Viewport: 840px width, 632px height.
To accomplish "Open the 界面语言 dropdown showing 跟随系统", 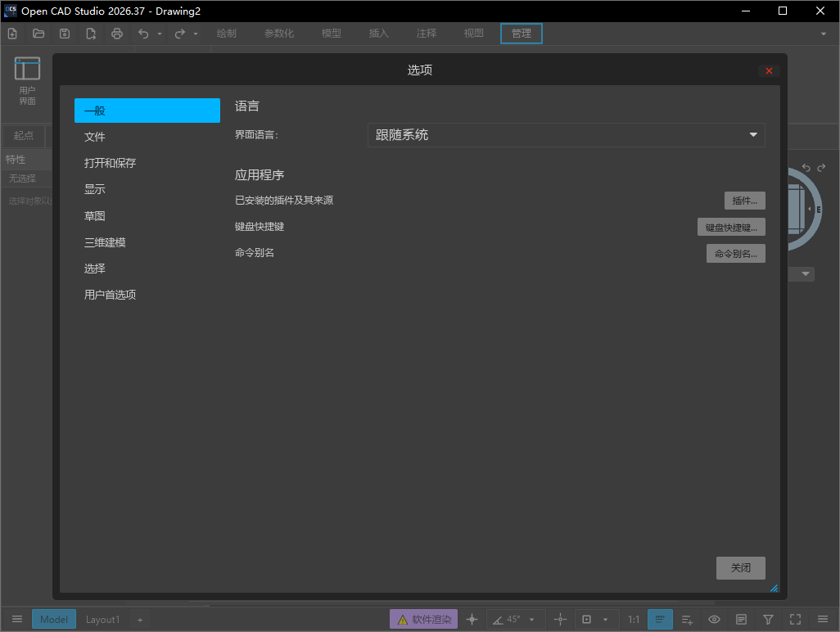I will point(567,135).
